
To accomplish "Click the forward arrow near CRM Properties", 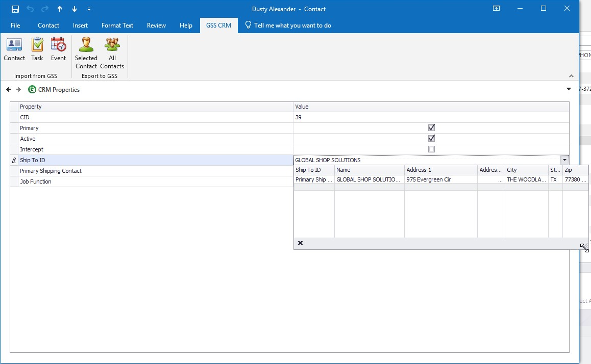I will [18, 90].
